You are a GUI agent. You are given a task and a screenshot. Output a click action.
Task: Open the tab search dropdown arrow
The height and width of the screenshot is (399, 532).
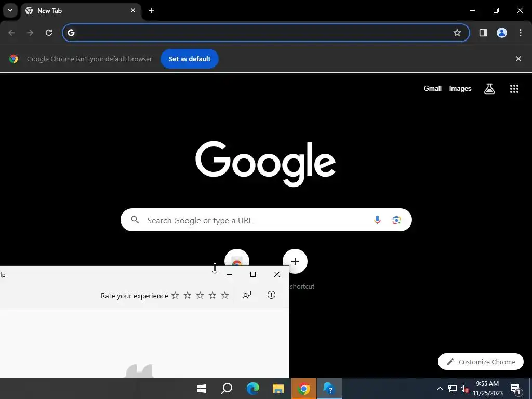(10, 10)
